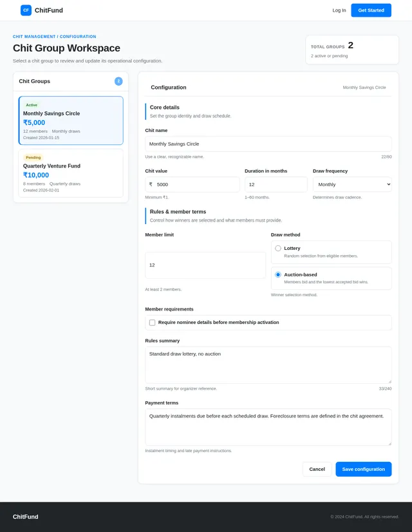
Task: Click the Chit Groups count badge
Action: (x=118, y=81)
